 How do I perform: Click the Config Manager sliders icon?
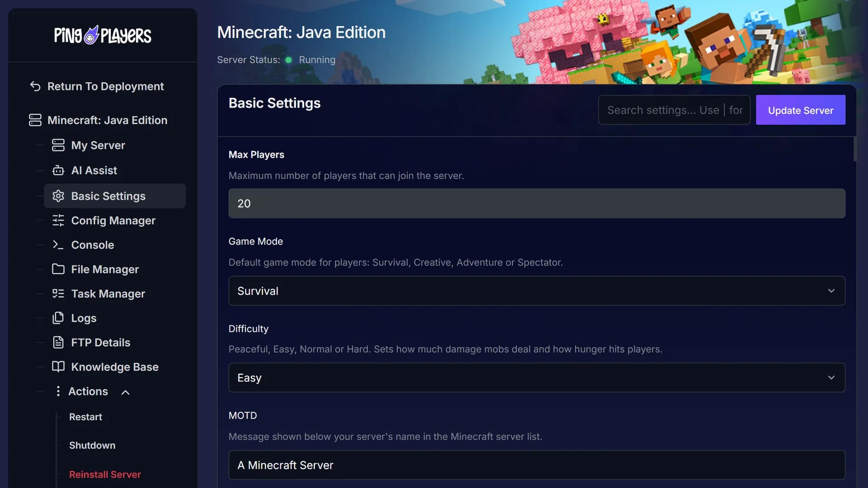58,220
